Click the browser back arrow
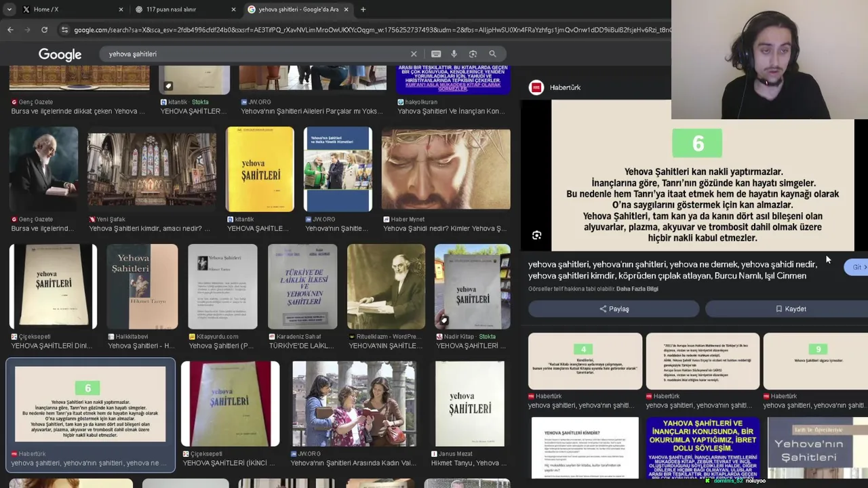The image size is (868, 488). pyautogui.click(x=10, y=30)
